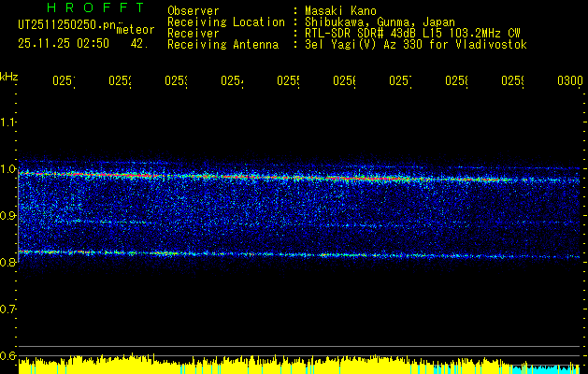
Task: Click the 0.7 kHz axis label
Action: (8, 309)
